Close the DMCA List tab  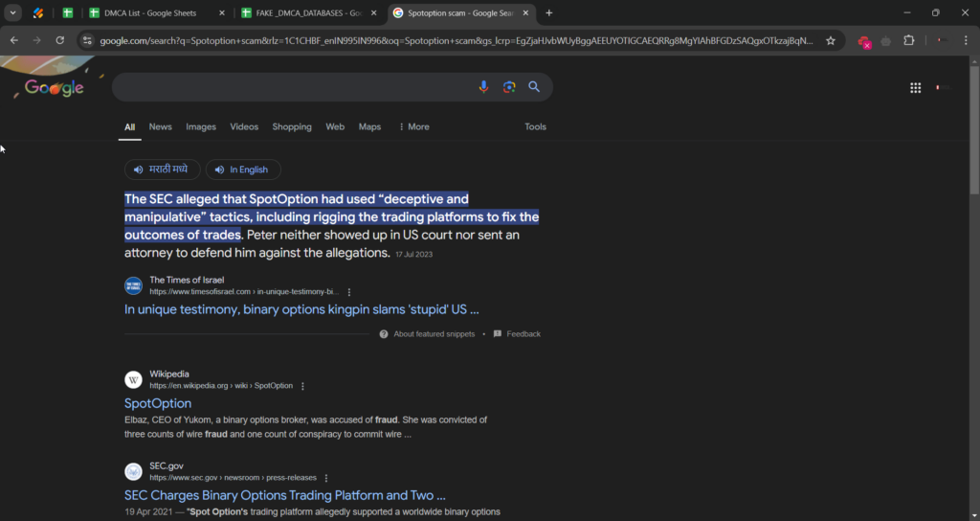221,12
